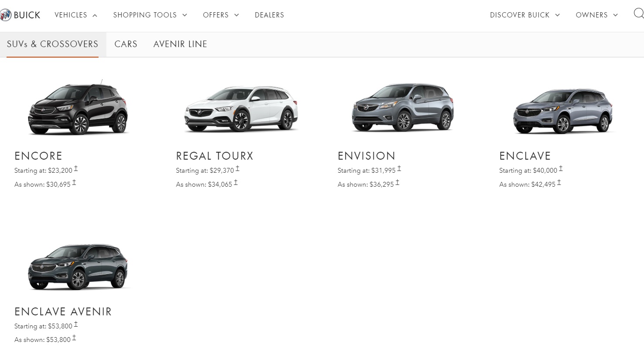Viewport: 644px width, 362px height.
Task: Open the Envision model link
Action: [366, 156]
